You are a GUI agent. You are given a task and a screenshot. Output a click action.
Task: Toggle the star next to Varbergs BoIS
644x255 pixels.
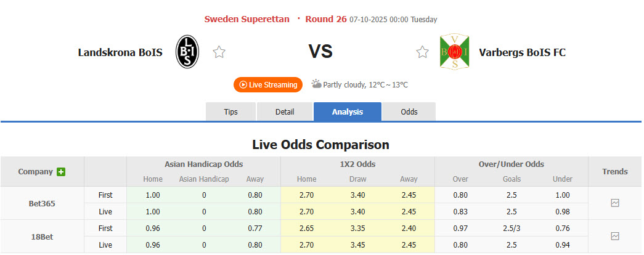click(x=422, y=52)
